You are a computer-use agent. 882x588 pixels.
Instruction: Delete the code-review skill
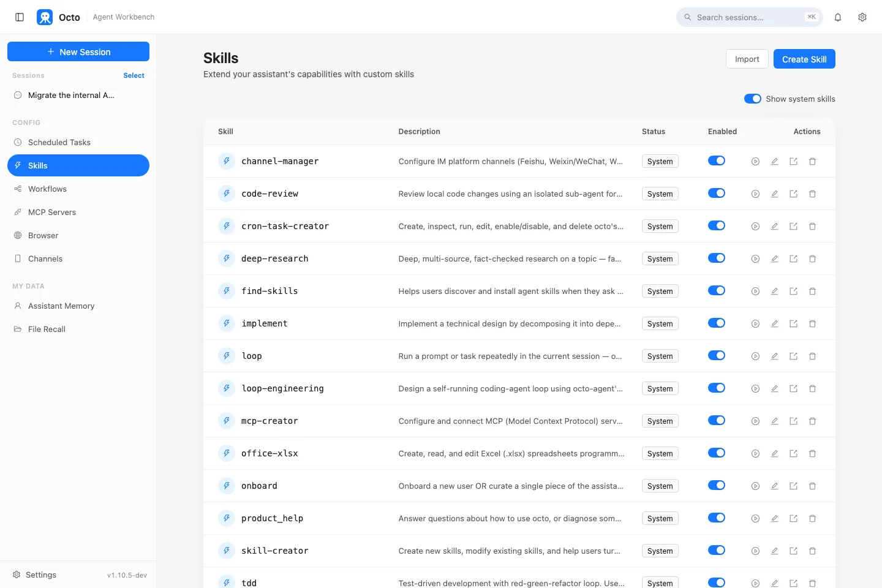tap(812, 194)
